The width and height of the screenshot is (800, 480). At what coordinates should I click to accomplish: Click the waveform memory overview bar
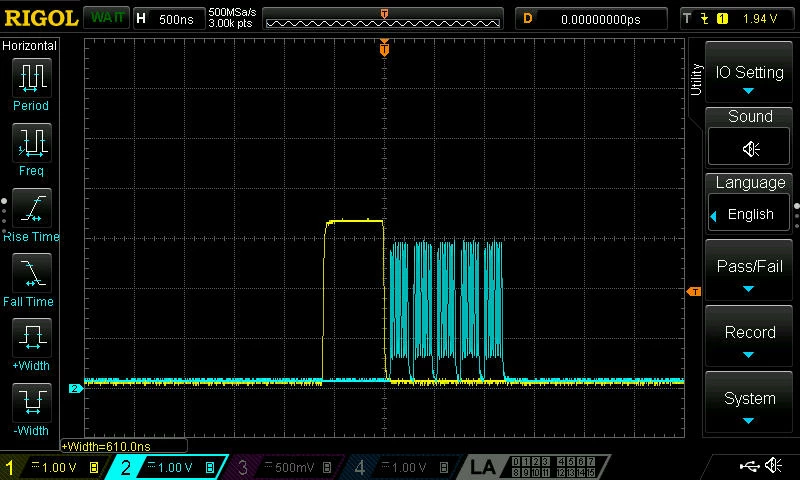(x=383, y=19)
